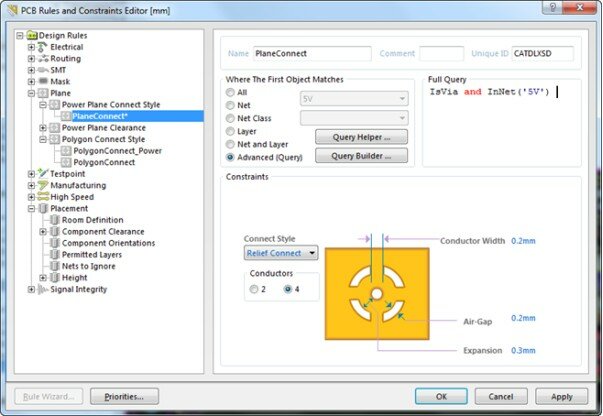Viewport: 603px width, 416px height.
Task: Click the Manufacturing category icon
Action: click(x=43, y=186)
